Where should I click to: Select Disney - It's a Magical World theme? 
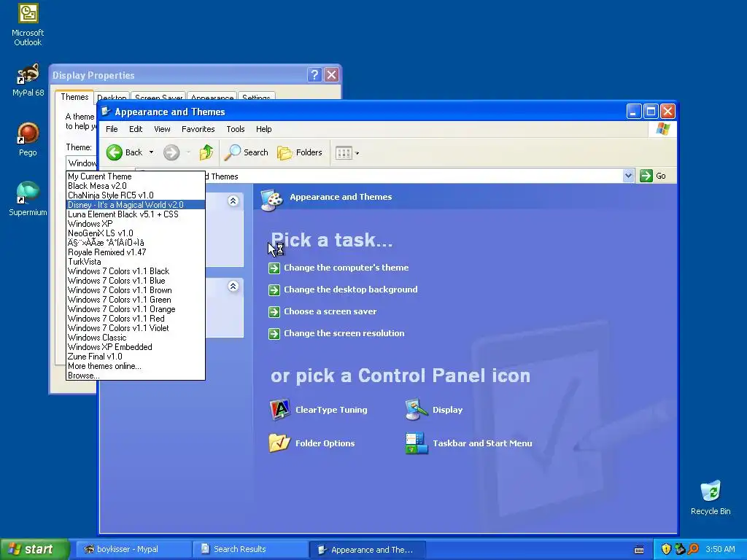tap(136, 205)
